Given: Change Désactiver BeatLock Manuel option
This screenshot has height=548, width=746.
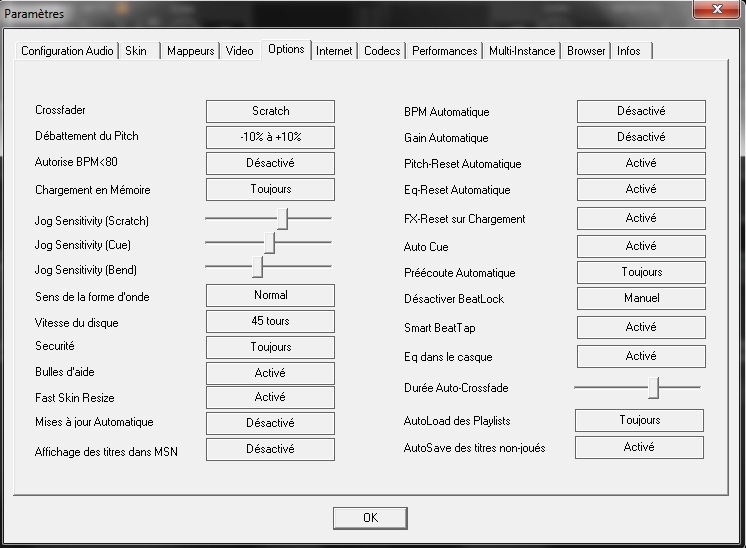Looking at the screenshot, I should [x=641, y=299].
